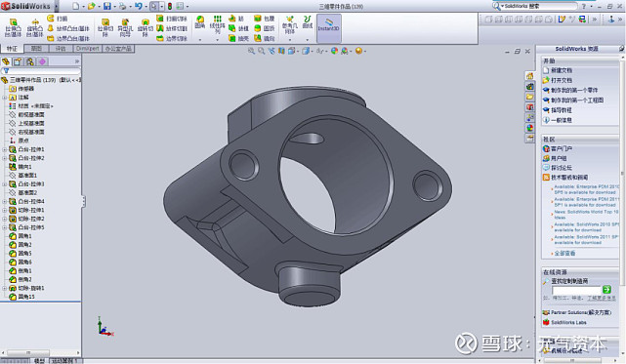Expand the 切除-拉伸1 feature node
Viewport: 626px width, 364px height.
coord(4,210)
